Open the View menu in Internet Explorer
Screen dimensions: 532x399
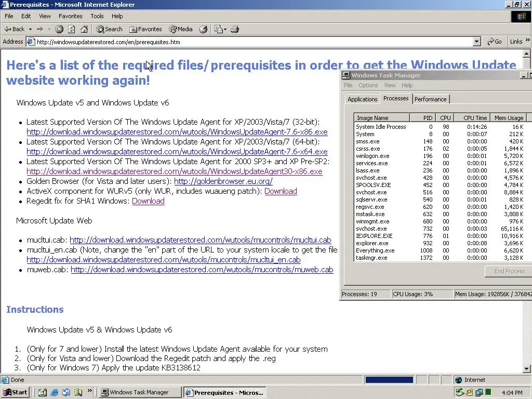(45, 16)
